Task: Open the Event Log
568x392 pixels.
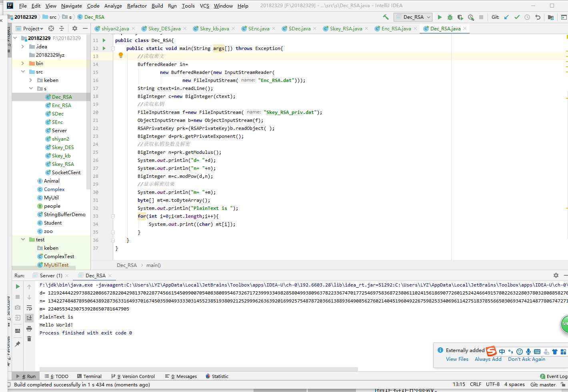Action: coord(554,376)
